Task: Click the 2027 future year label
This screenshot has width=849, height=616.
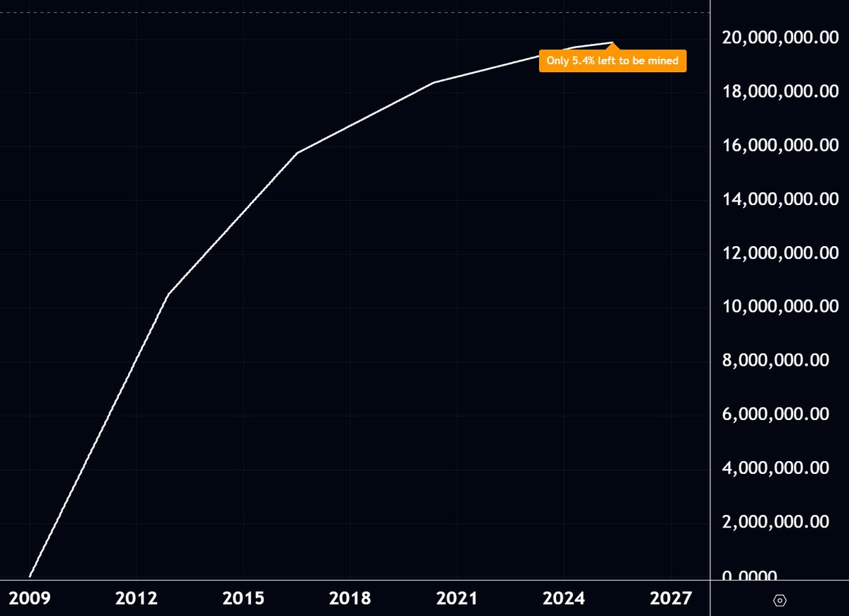Action: tap(671, 598)
